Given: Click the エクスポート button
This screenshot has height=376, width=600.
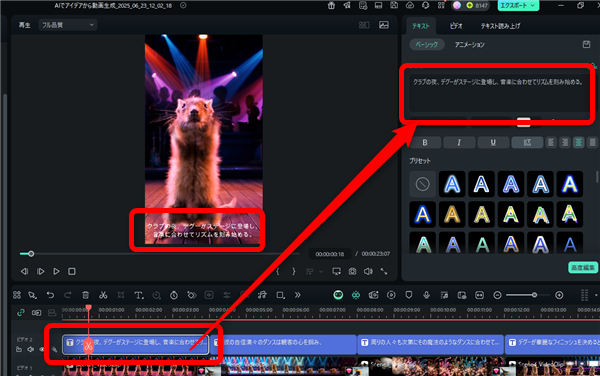Looking at the screenshot, I should (518, 5).
